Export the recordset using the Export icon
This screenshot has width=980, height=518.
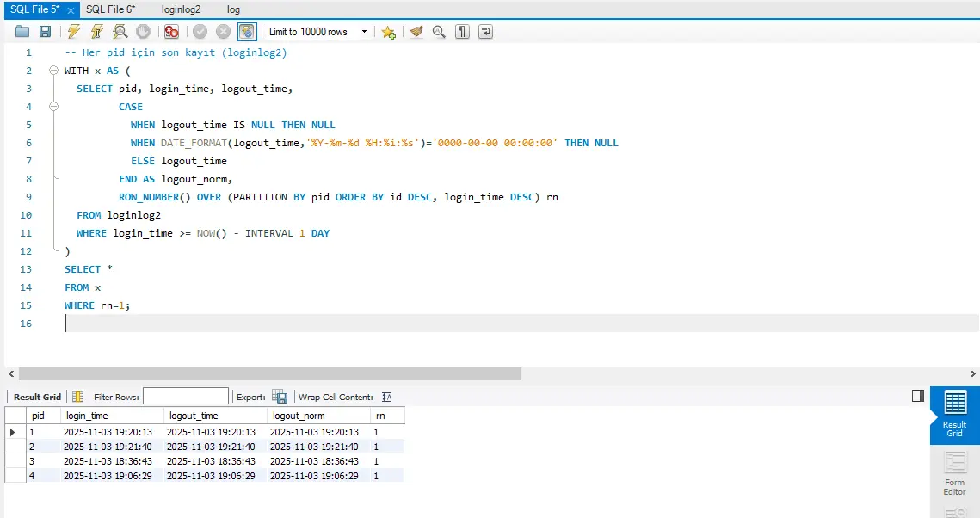(x=280, y=397)
